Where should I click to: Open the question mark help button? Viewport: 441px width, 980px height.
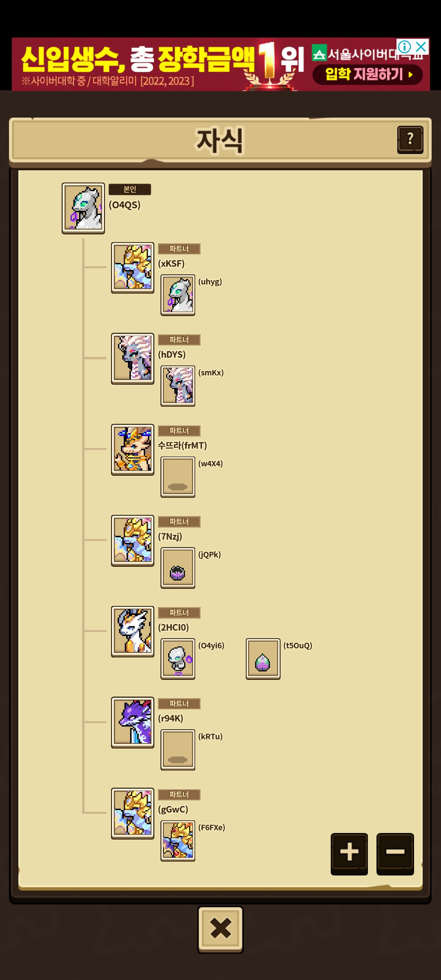coord(410,140)
